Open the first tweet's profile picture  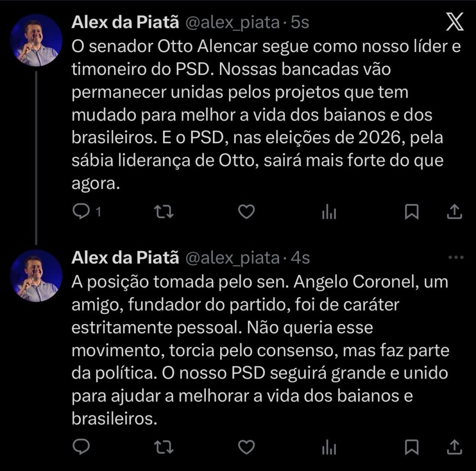click(x=36, y=40)
